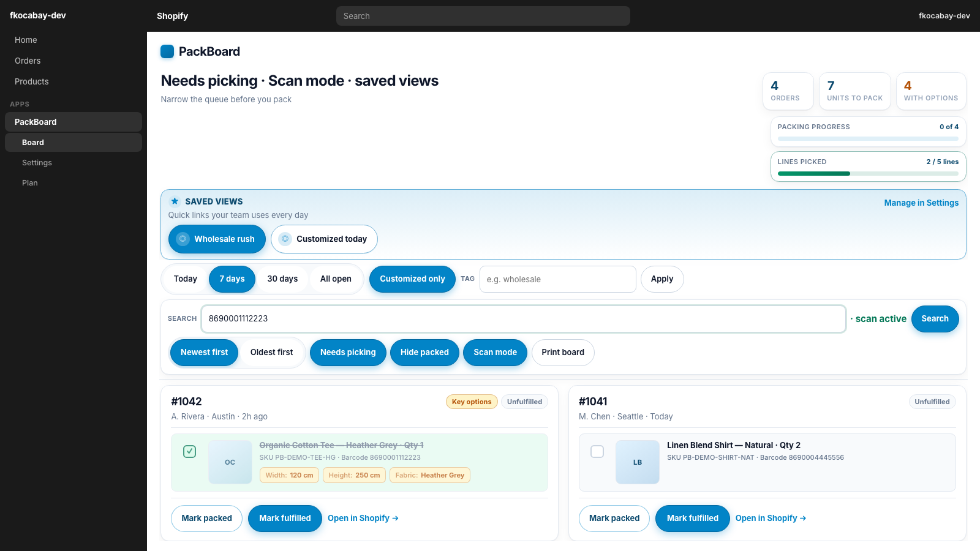
Task: Open Orders in the sidebar
Action: coord(73,61)
